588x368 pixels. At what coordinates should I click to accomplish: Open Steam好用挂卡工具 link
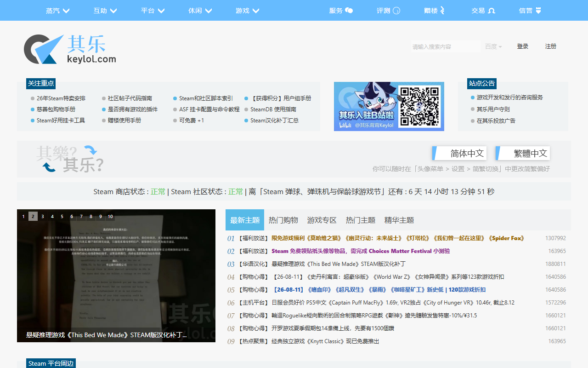[61, 121]
